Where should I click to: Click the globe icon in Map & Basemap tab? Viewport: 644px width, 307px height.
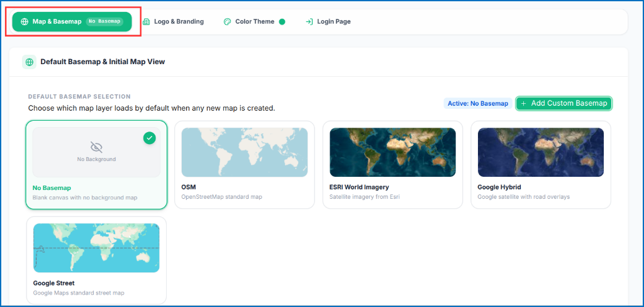(x=25, y=22)
